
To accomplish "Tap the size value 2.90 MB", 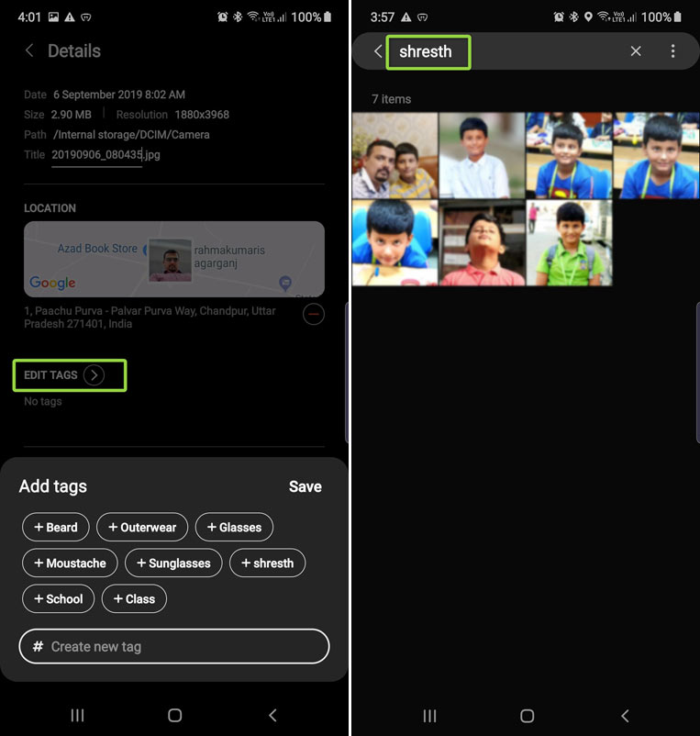I will click(72, 115).
